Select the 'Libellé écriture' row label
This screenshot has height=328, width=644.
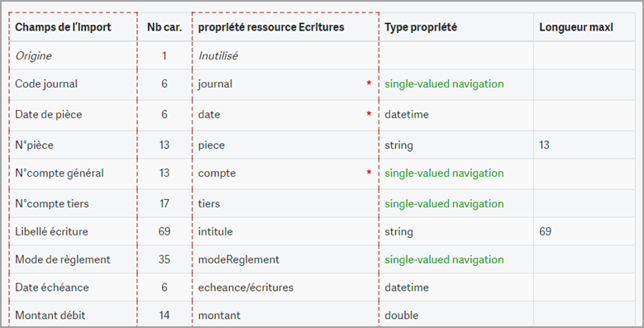click(x=51, y=231)
